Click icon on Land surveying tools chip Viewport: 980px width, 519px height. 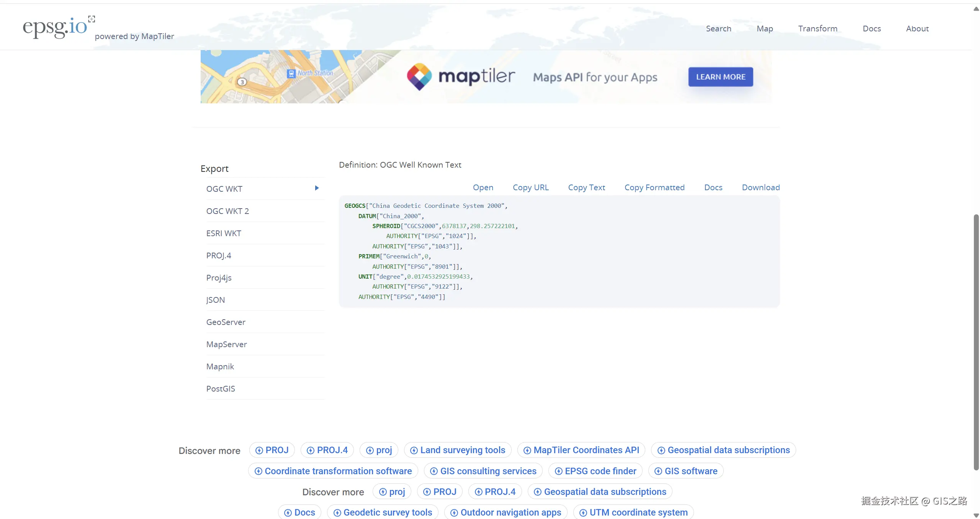pos(414,450)
